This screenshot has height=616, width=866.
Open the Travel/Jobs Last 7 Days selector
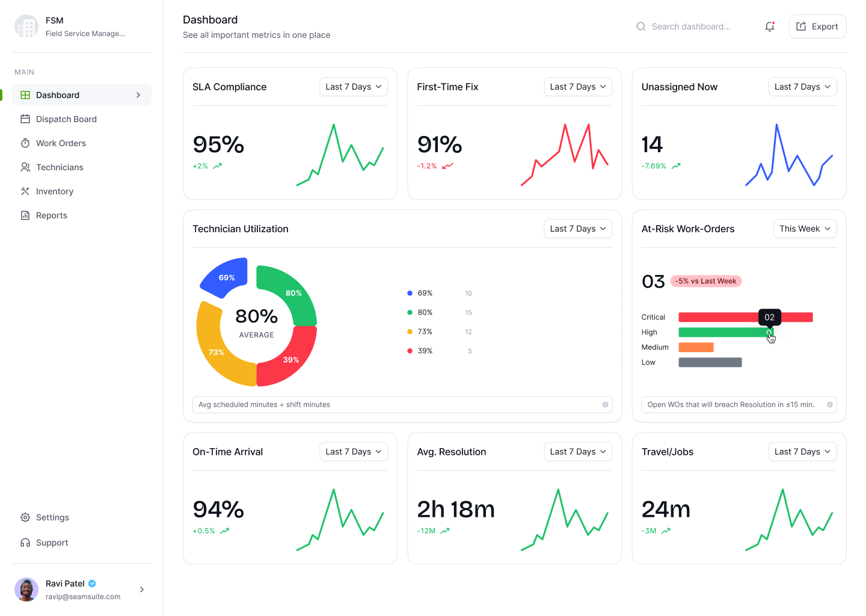(x=802, y=451)
